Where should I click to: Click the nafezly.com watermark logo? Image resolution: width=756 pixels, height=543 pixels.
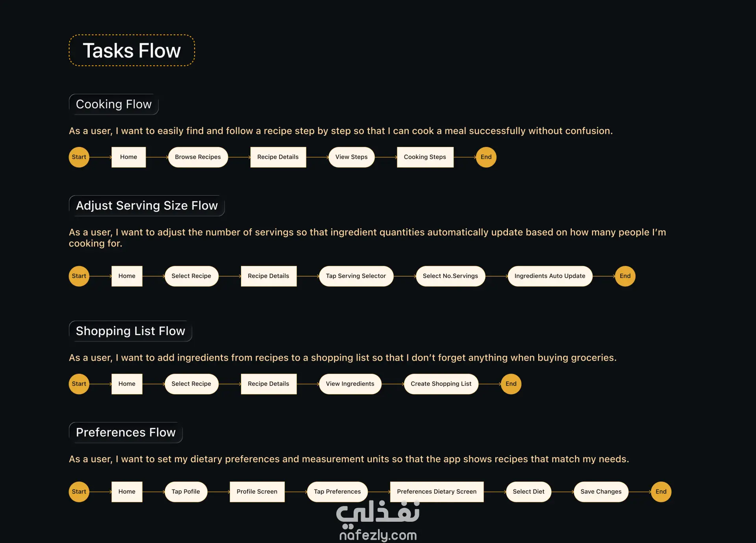(378, 521)
